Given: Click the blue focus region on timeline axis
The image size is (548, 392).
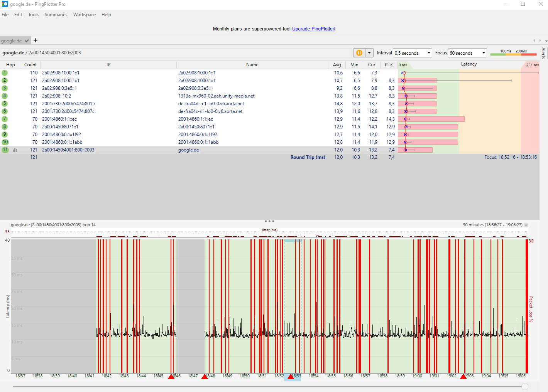Looking at the screenshot, I should (x=292, y=377).
